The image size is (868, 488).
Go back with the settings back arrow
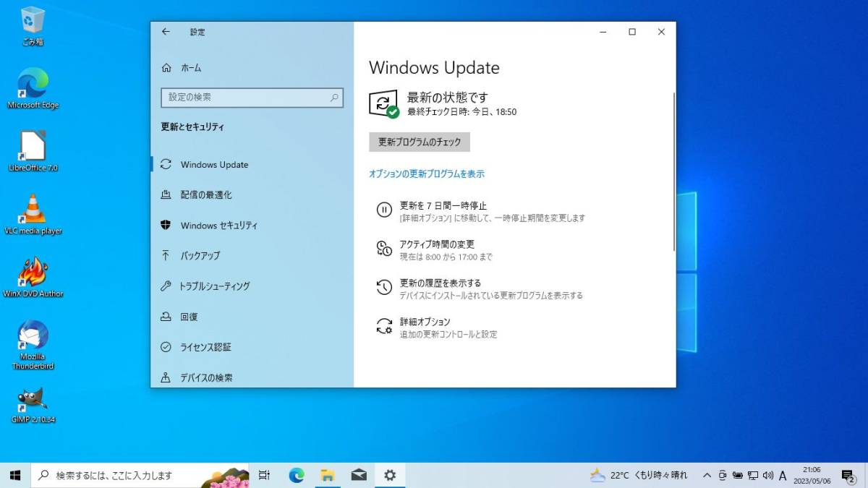point(166,32)
